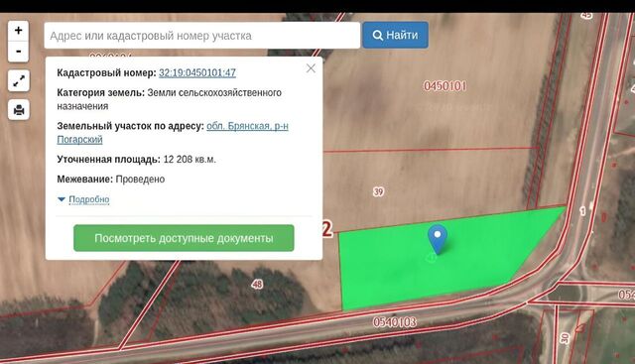Screen dimensions: 635x364
Task: Click map label 0540103
Action: click(395, 322)
